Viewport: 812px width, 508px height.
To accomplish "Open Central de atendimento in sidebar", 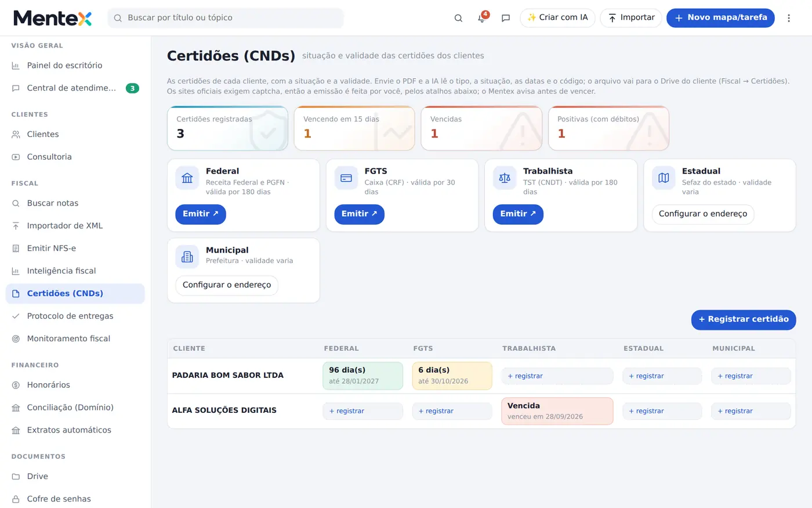I will point(75,88).
